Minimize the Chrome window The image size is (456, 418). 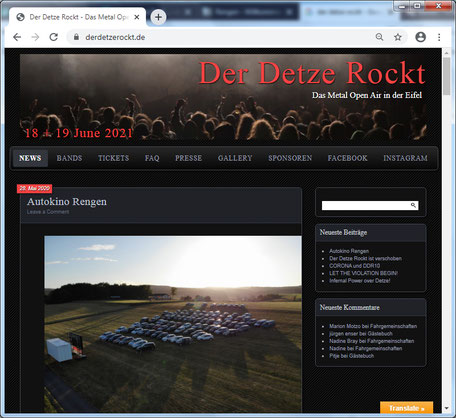(403, 6)
